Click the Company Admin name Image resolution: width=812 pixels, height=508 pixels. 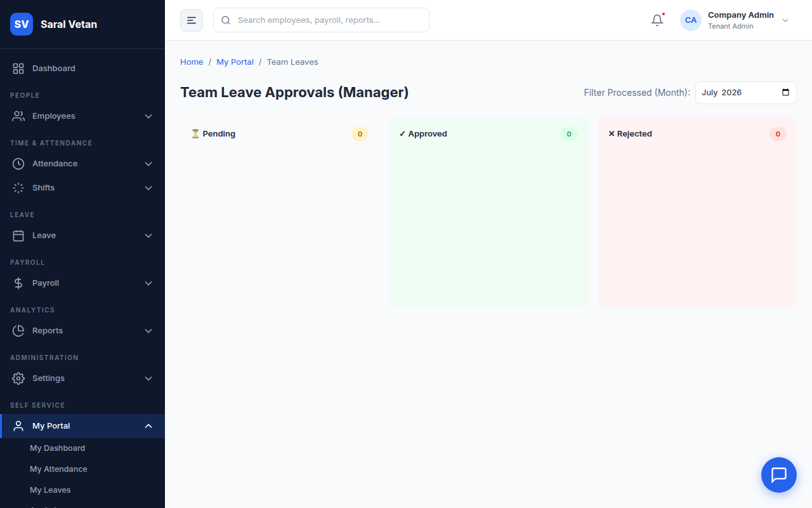[741, 15]
